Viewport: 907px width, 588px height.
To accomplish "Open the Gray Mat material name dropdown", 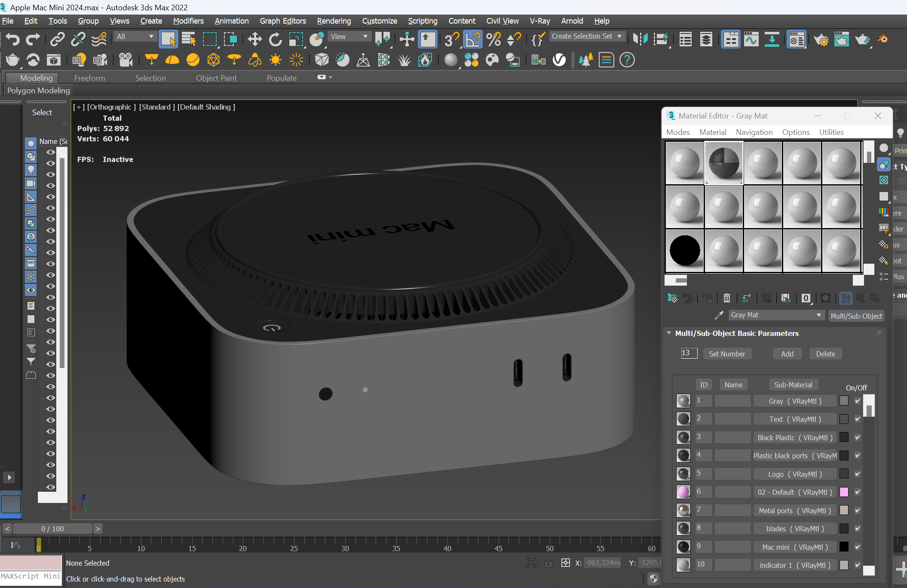I will [x=818, y=315].
